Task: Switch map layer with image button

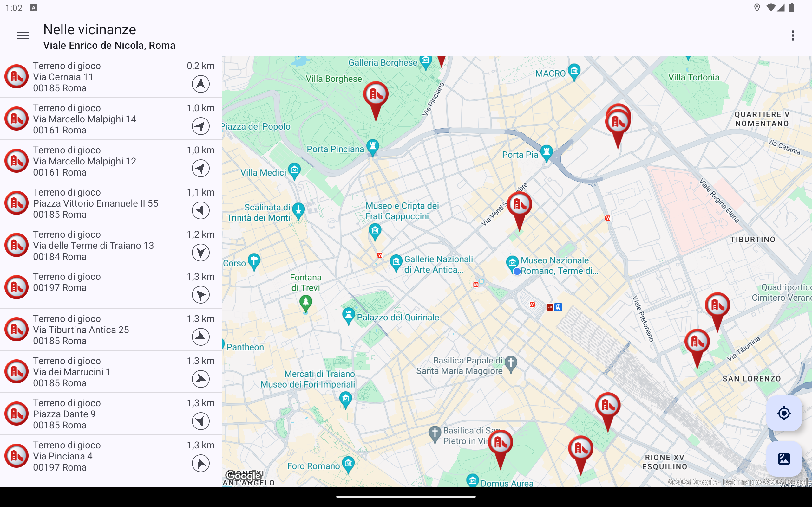Action: click(x=783, y=459)
